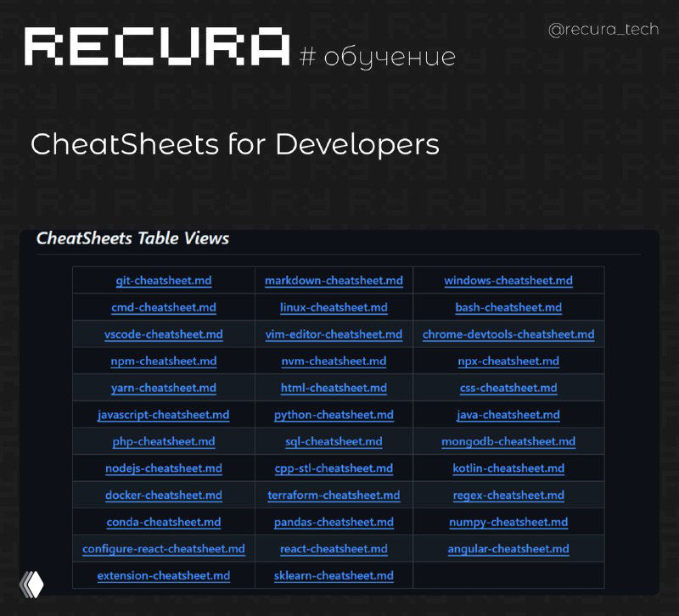Open git-cheatsheet.md

point(164,280)
